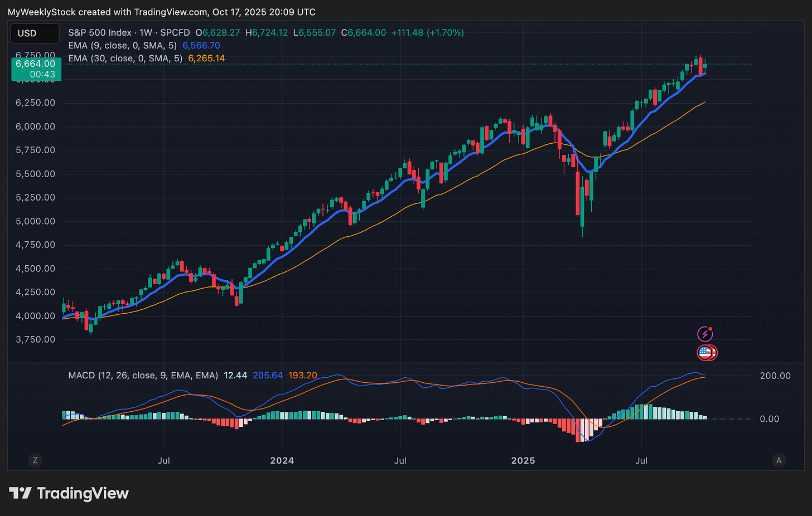Image resolution: width=812 pixels, height=516 pixels.
Task: Click the current price label 6,664.00
Action: click(36, 64)
